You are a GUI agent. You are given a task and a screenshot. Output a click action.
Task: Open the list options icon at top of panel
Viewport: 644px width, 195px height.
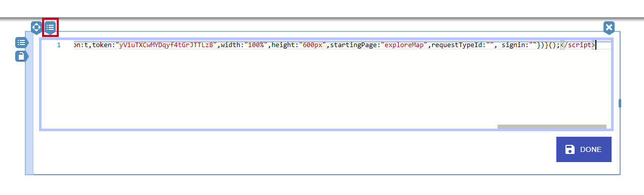50,27
